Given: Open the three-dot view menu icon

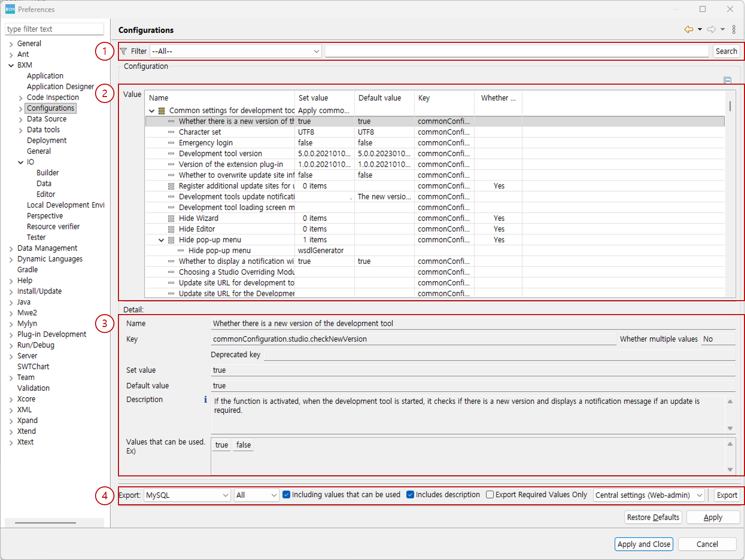Looking at the screenshot, I should 734,29.
